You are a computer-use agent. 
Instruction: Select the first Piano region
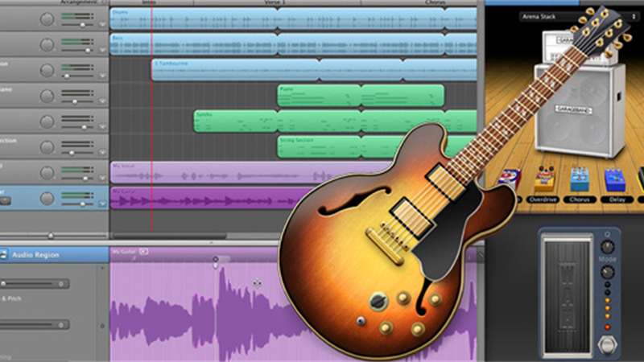(x=319, y=96)
